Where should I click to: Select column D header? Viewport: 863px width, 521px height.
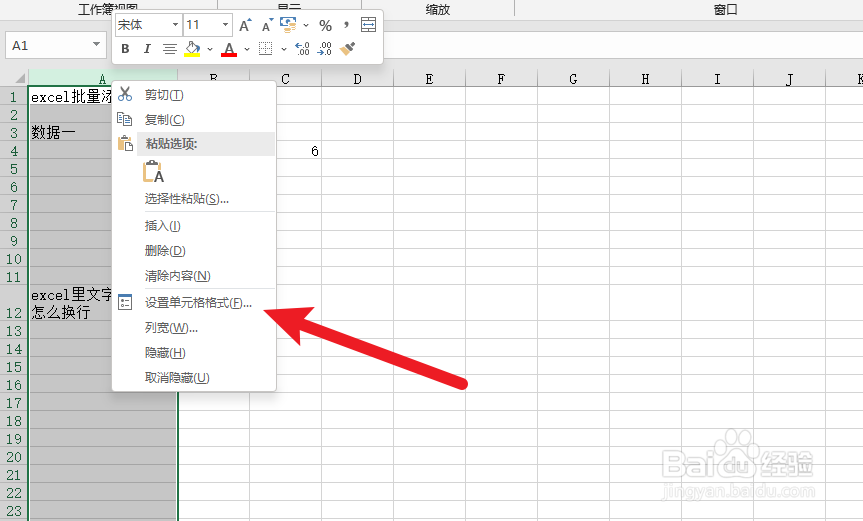(x=357, y=79)
